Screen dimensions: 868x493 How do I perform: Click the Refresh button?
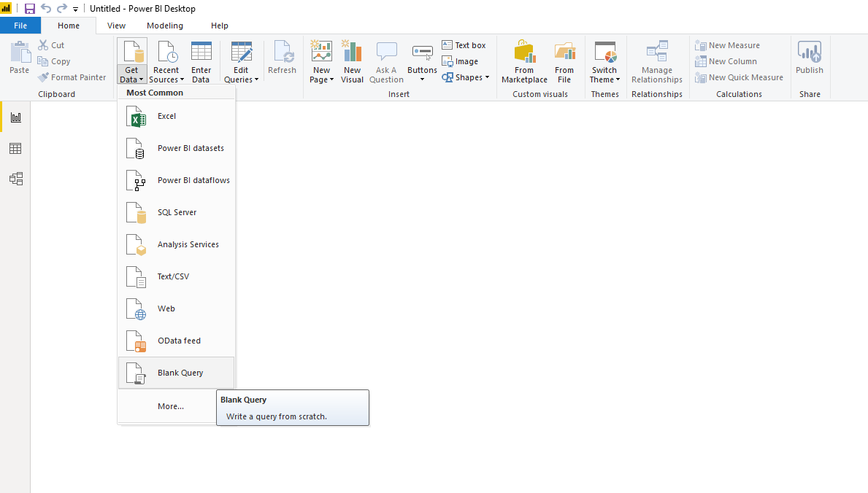(x=283, y=58)
